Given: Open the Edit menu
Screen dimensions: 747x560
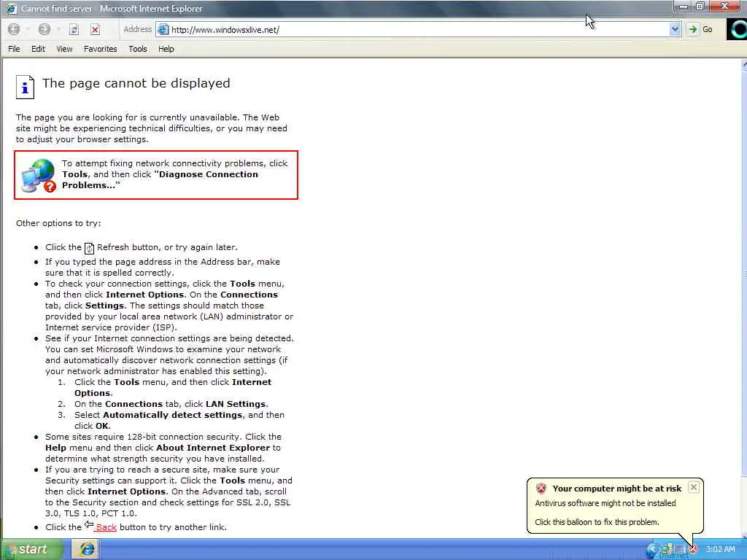Looking at the screenshot, I should [38, 49].
